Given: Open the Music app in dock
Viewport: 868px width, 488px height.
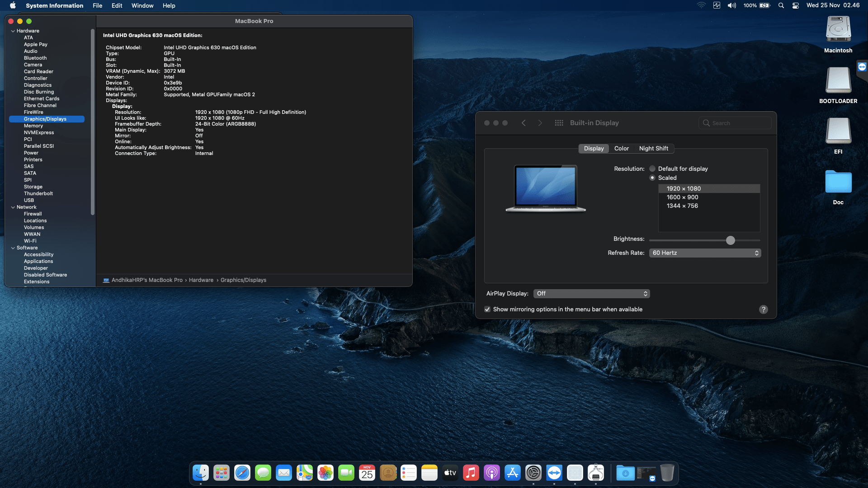Looking at the screenshot, I should point(471,473).
